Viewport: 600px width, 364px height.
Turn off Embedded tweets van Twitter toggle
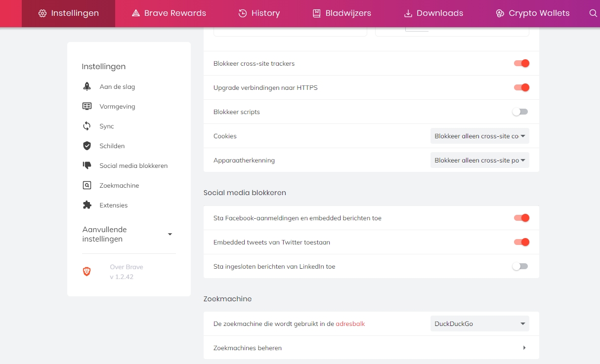(x=521, y=242)
